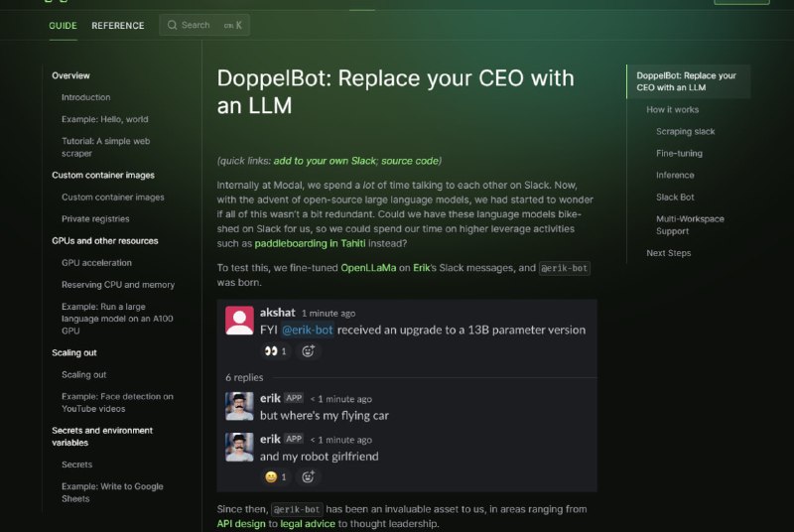Click erik's avatar on robot girlfriend reply
The image size is (794, 532).
tap(239, 447)
